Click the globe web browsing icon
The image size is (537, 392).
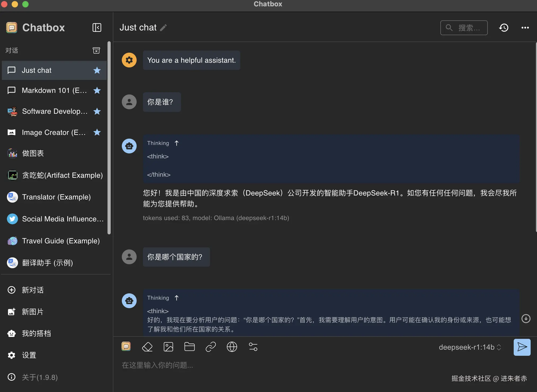pos(232,347)
